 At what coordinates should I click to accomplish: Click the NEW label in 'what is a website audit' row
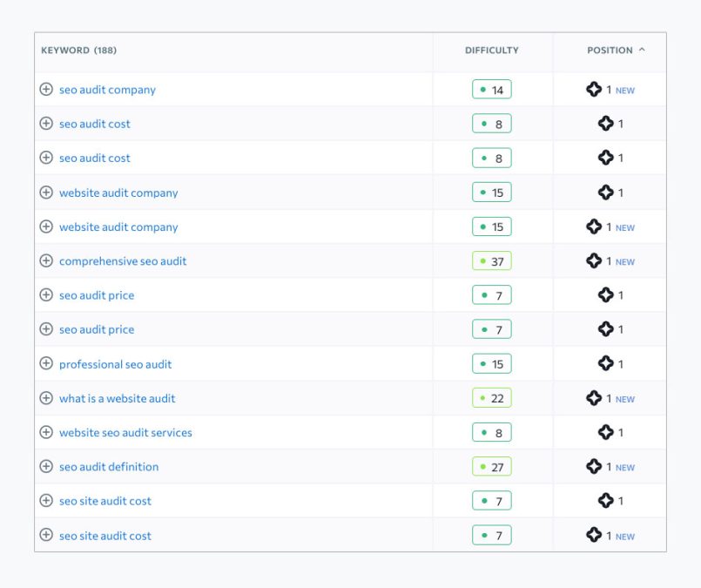tap(625, 399)
